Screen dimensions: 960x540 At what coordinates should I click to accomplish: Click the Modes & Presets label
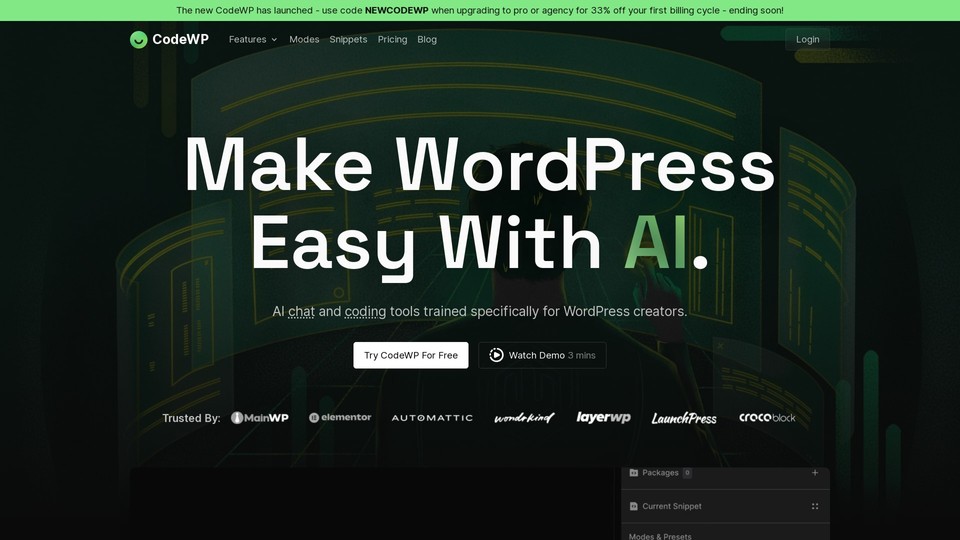click(660, 536)
